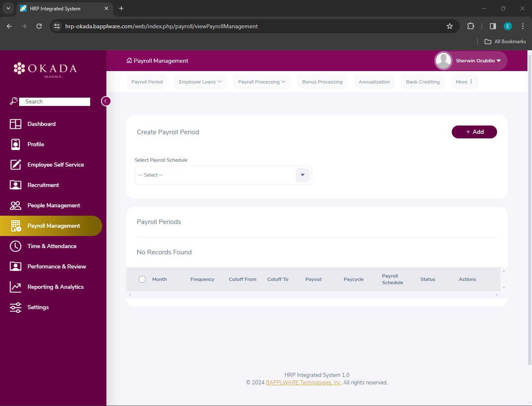
Task: Expand the Payroll Processing dropdown
Action: (261, 82)
